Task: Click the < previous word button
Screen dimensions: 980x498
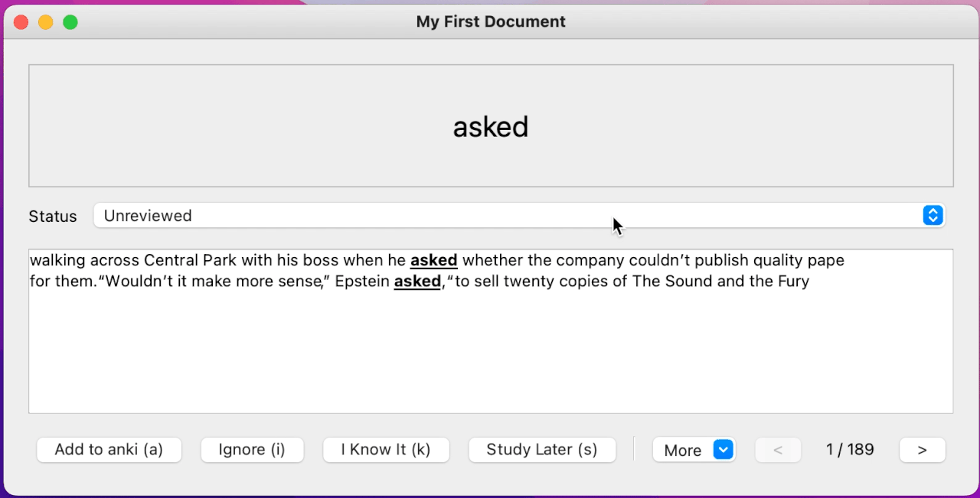Action: (778, 450)
